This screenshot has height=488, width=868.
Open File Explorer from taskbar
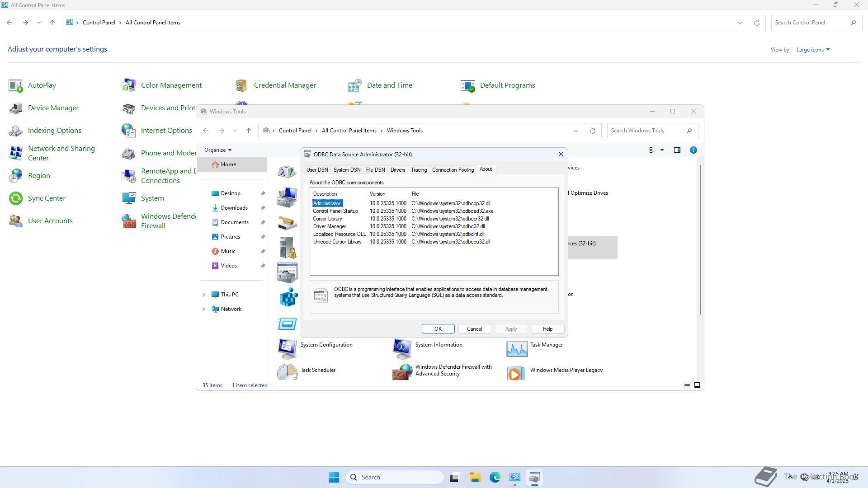tap(475, 477)
